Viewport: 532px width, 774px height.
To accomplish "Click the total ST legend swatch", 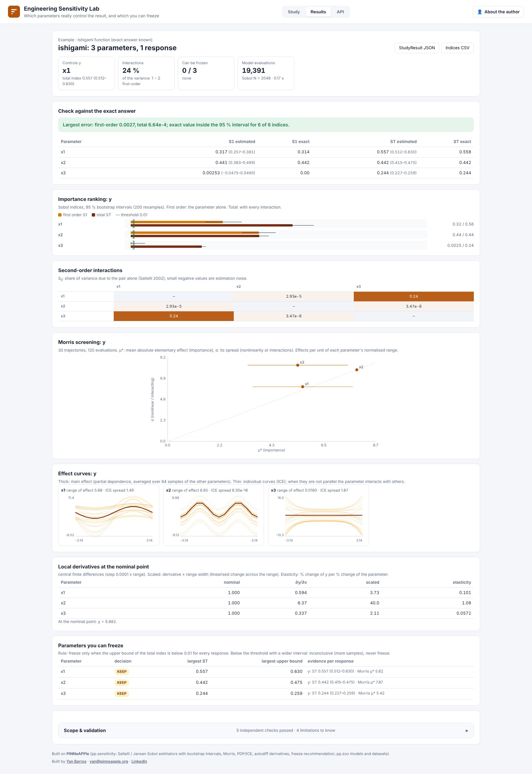I will coord(93,215).
